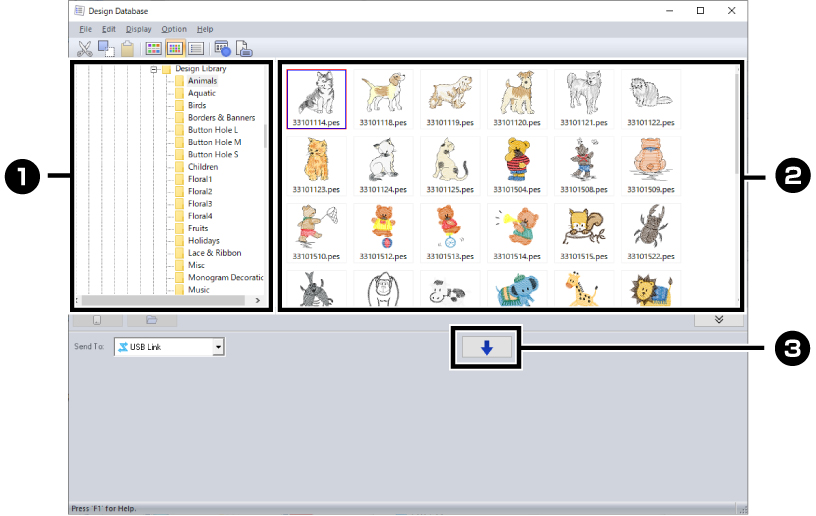
Task: Open the Display menu
Action: [139, 29]
